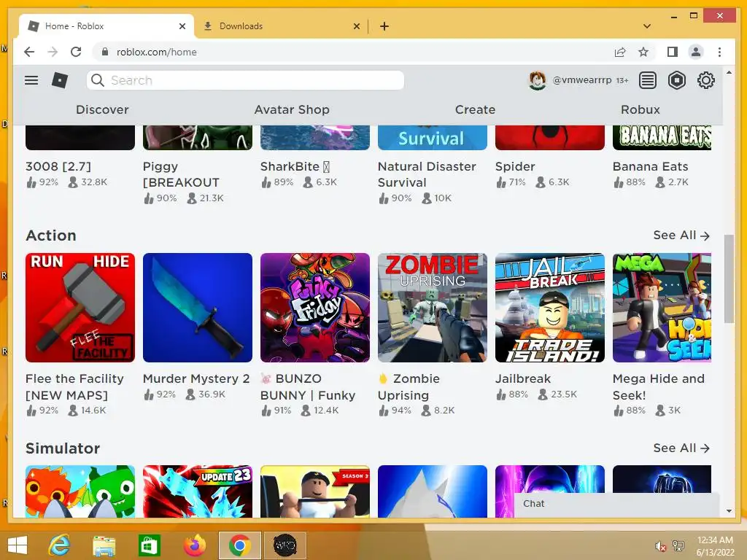This screenshot has height=560, width=747.
Task: View site info via the padlock icon
Action: coord(105,52)
